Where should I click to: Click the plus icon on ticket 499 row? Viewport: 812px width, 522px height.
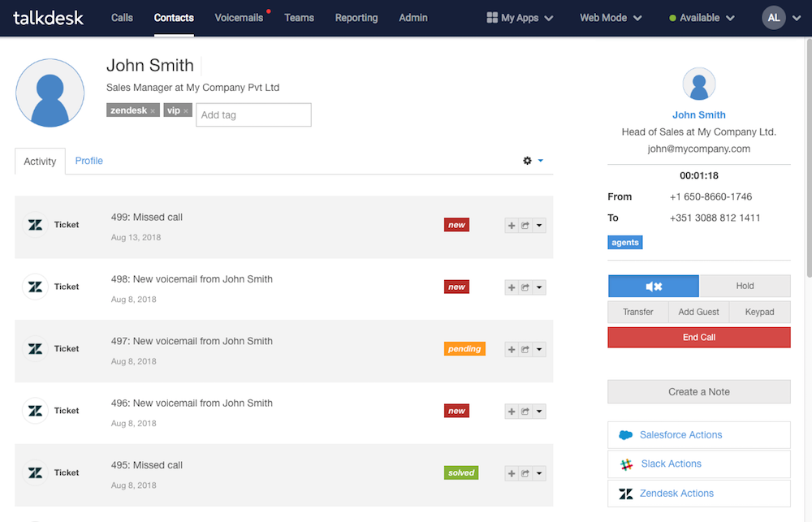coord(512,226)
